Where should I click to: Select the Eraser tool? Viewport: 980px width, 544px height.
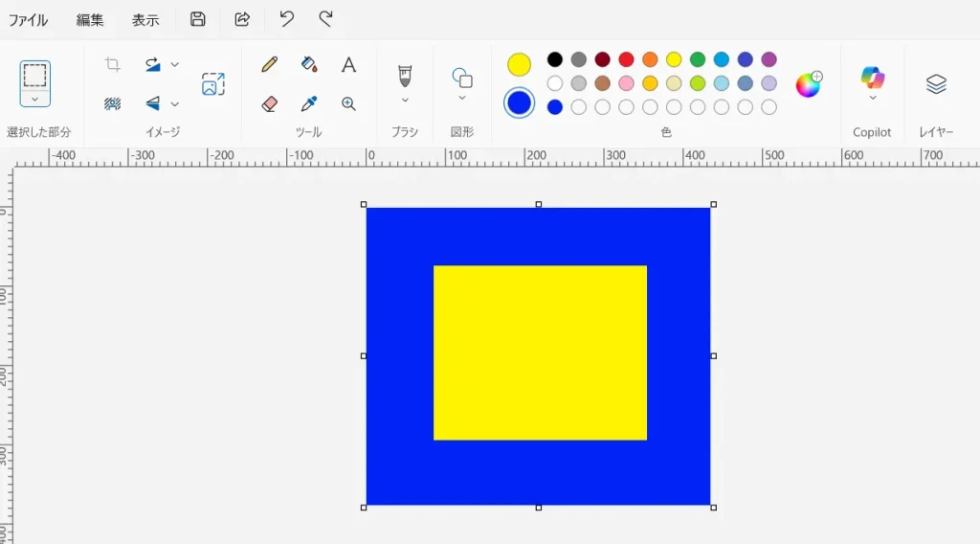270,103
